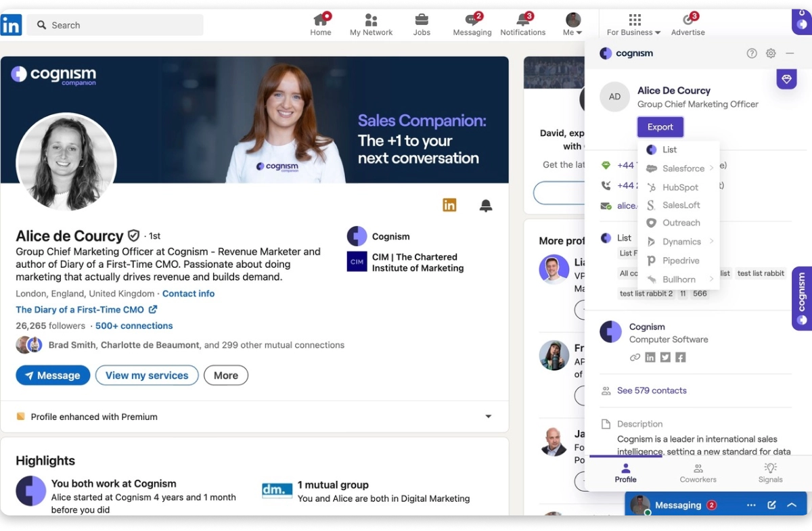
Task: Select Outreach in the export menu
Action: point(680,223)
